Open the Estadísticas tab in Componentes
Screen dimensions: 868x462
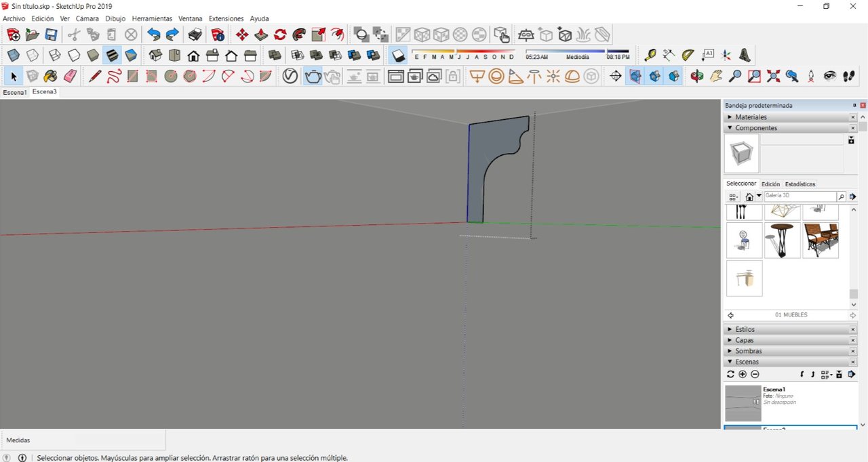(x=800, y=184)
